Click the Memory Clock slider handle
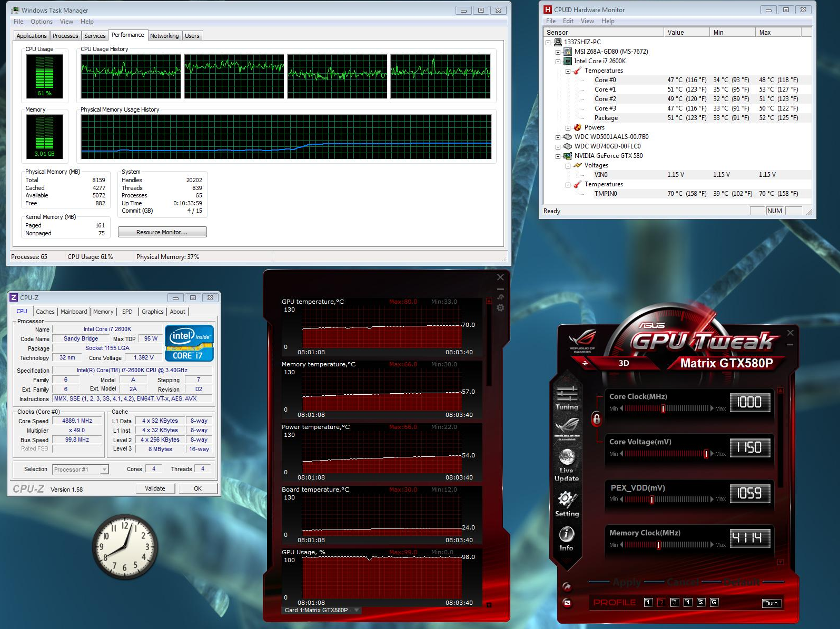The width and height of the screenshot is (840, 629). click(x=658, y=545)
